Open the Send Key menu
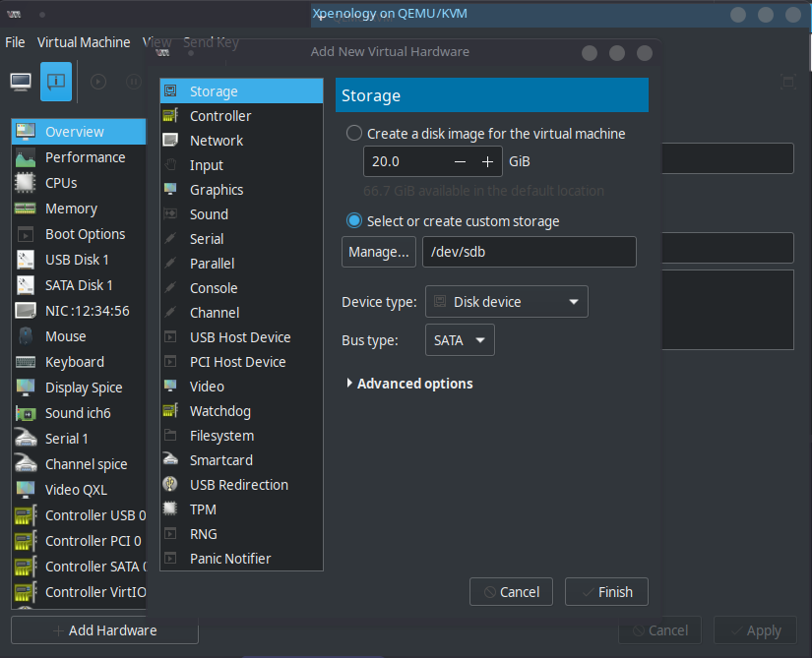812x658 pixels. (x=211, y=42)
